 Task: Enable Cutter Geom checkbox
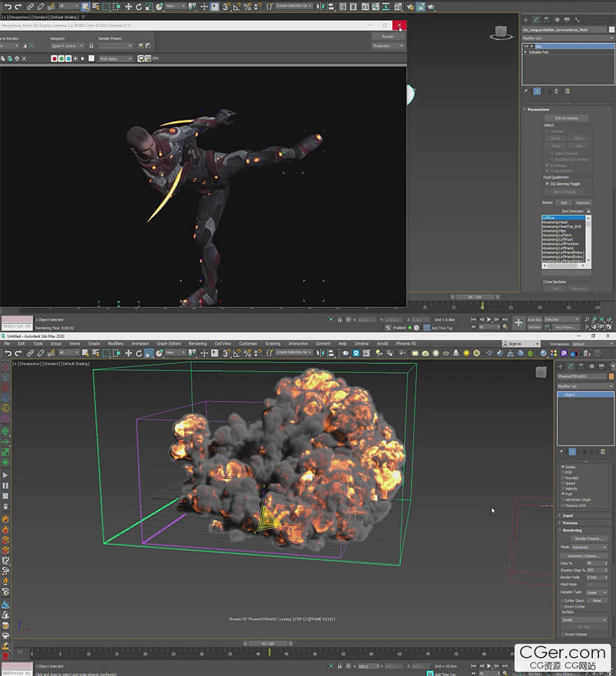pyautogui.click(x=562, y=600)
